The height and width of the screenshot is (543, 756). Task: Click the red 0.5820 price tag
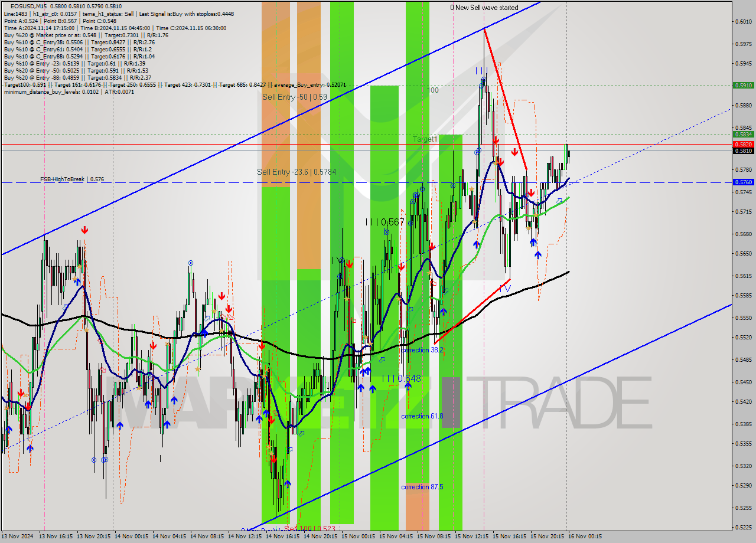click(x=744, y=144)
